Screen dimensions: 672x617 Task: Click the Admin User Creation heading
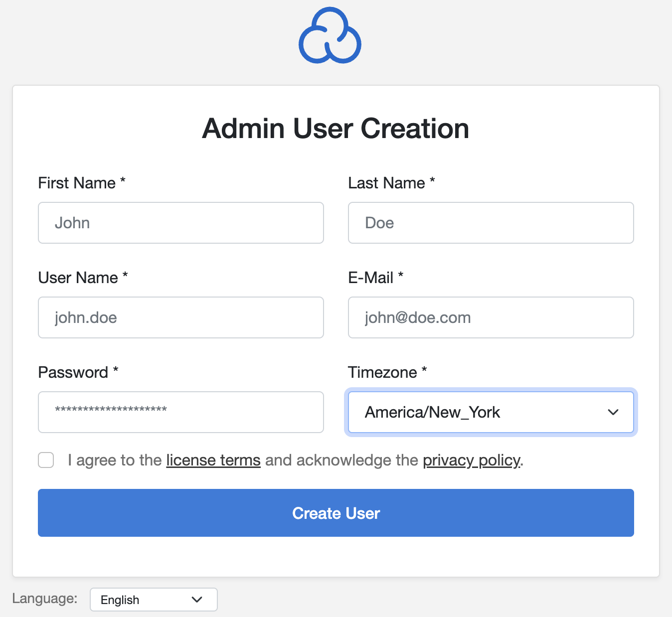pos(336,129)
